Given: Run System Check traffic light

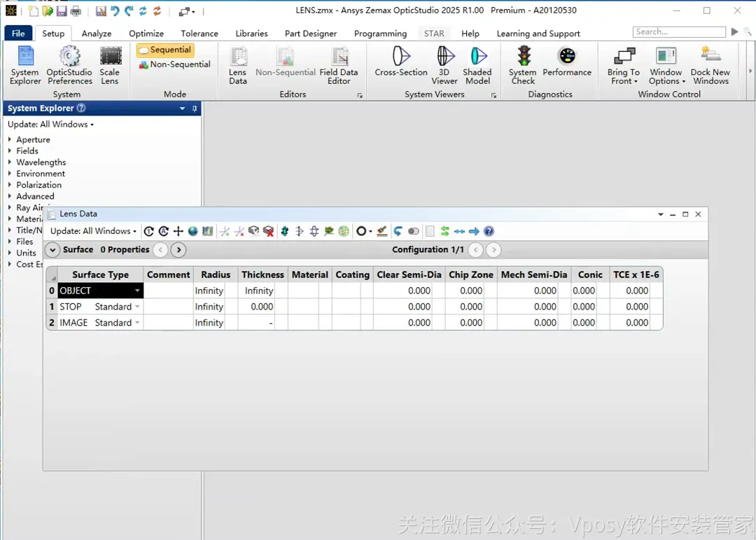Looking at the screenshot, I should pos(523,66).
